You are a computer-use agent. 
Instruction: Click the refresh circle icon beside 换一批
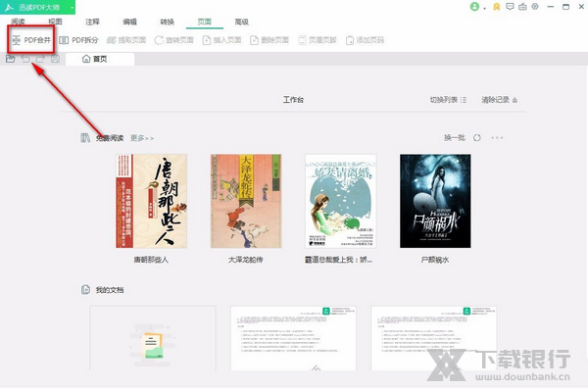pos(477,138)
